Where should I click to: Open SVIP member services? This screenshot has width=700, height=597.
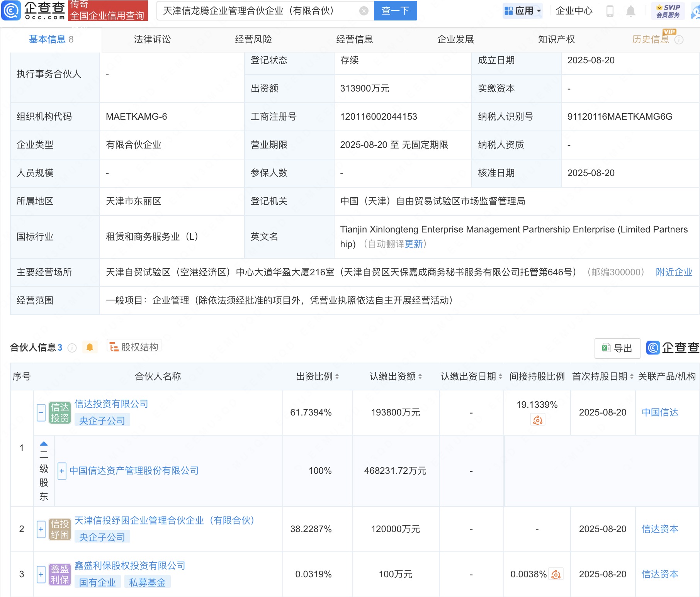click(668, 11)
